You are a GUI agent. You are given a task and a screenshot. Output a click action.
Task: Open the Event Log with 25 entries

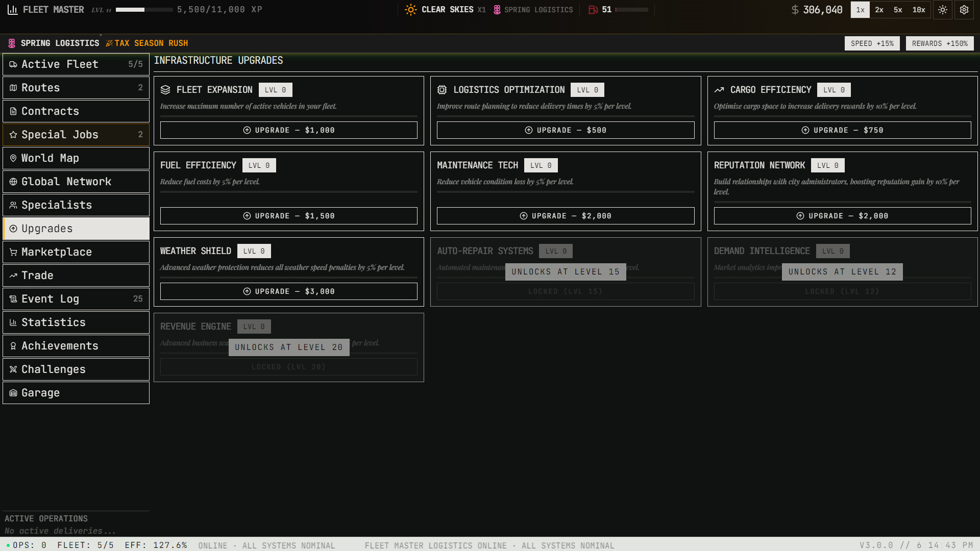76,299
